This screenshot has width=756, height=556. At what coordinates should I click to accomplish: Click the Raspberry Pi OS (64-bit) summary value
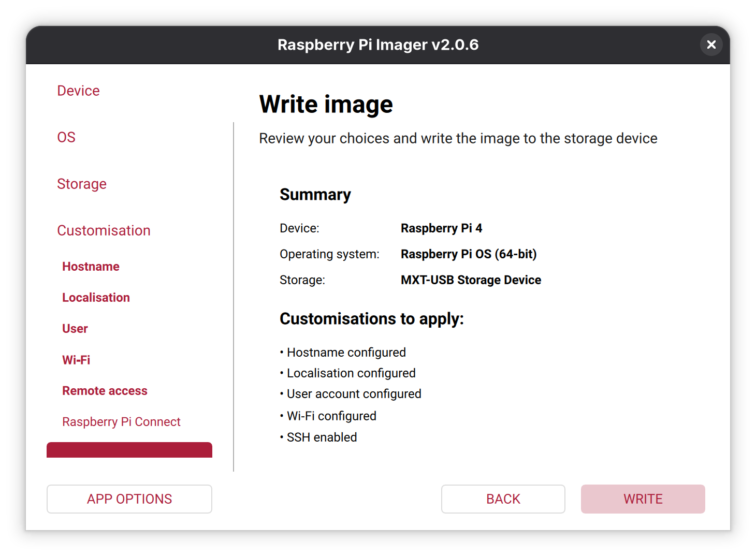468,254
